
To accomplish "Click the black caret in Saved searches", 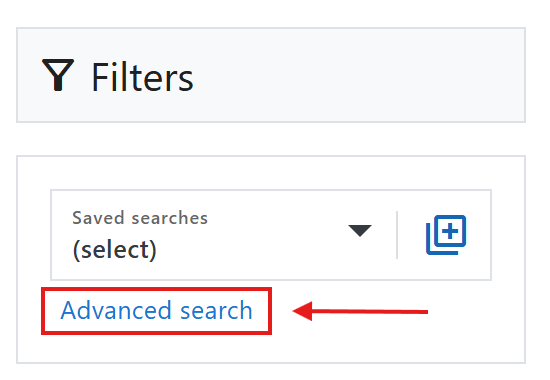I will click(360, 231).
